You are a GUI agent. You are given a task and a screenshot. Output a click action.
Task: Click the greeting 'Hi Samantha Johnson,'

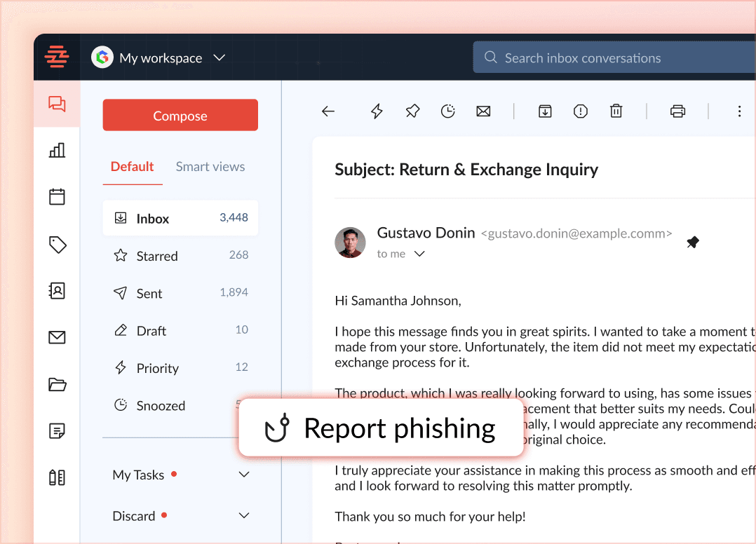click(398, 301)
